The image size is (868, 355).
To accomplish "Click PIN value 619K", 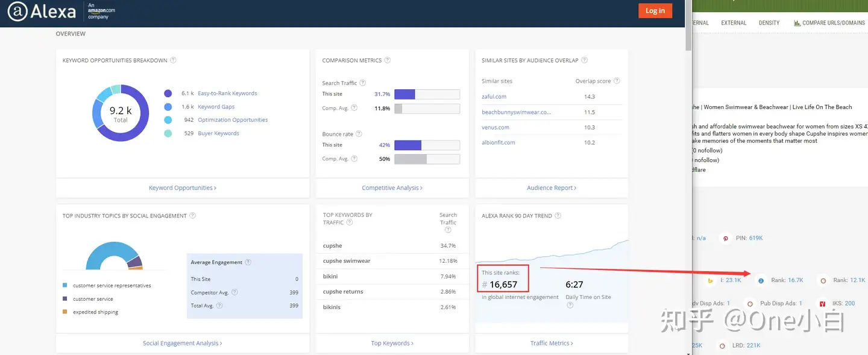I will coord(756,238).
